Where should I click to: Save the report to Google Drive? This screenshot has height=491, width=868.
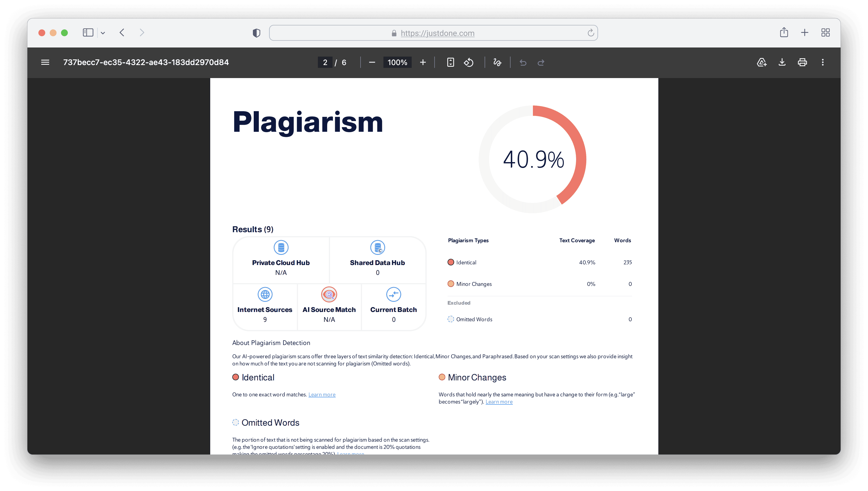coord(761,63)
